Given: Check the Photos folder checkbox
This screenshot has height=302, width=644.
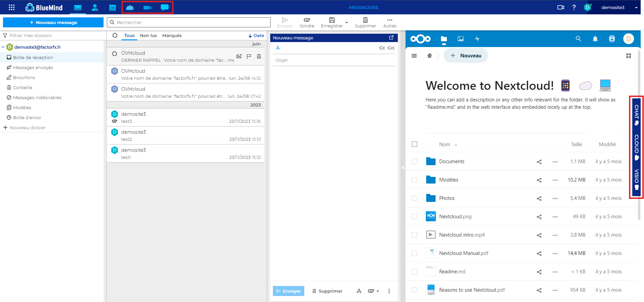Looking at the screenshot, I should [415, 198].
